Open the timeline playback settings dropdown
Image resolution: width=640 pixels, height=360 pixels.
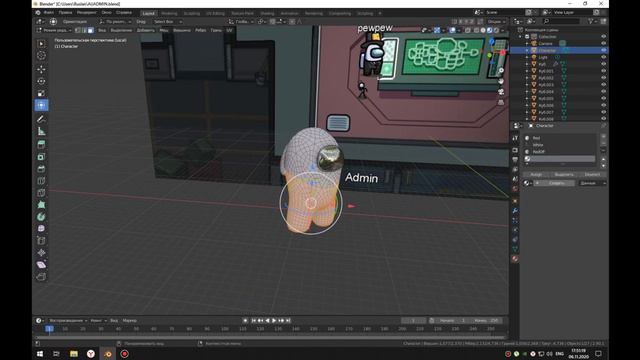click(68, 320)
